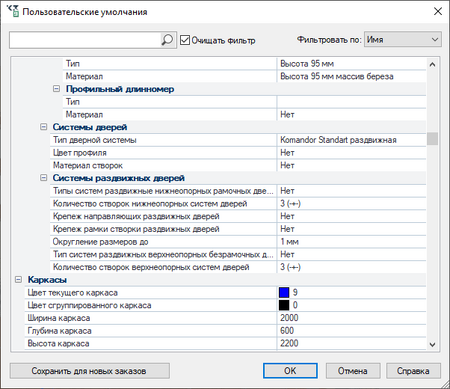Open the Фильтровать по dropdown

click(x=403, y=40)
